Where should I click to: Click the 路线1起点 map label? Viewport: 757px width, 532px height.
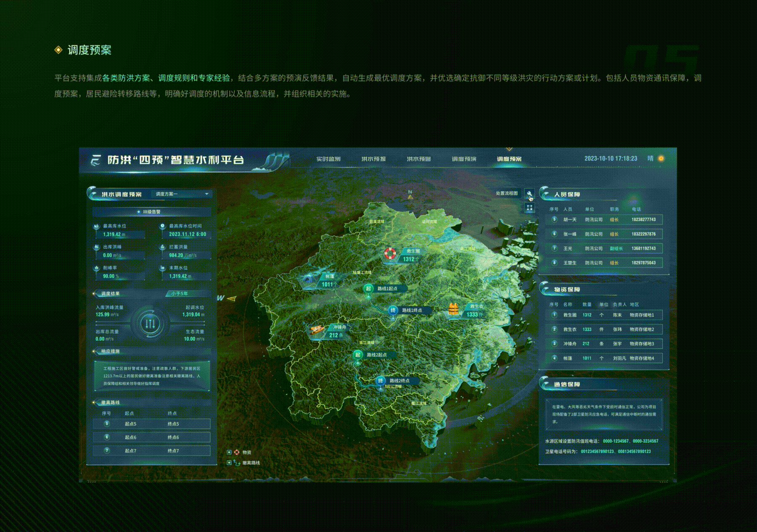[x=387, y=289]
